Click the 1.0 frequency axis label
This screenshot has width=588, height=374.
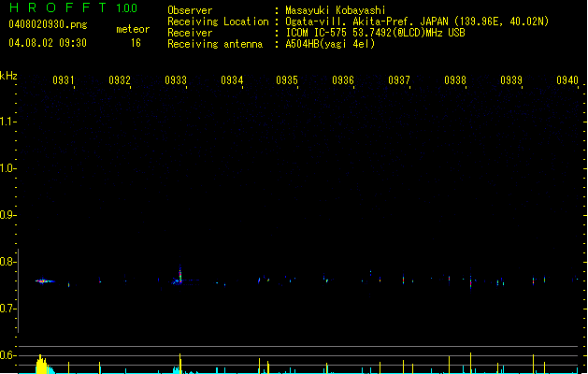point(7,168)
